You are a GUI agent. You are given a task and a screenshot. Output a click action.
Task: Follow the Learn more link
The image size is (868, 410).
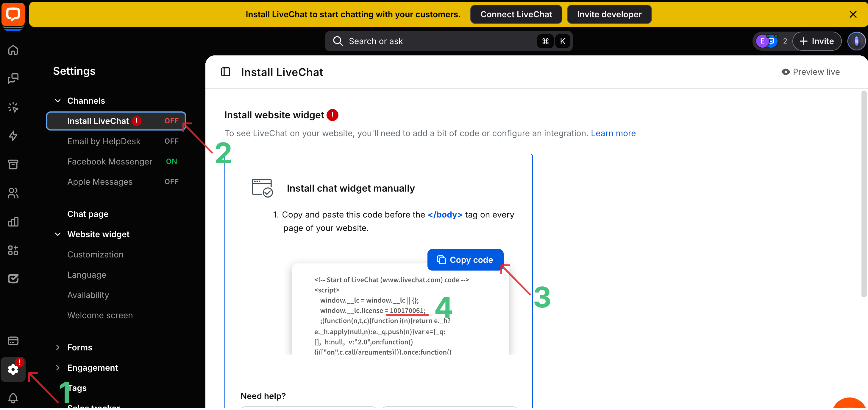pyautogui.click(x=613, y=133)
